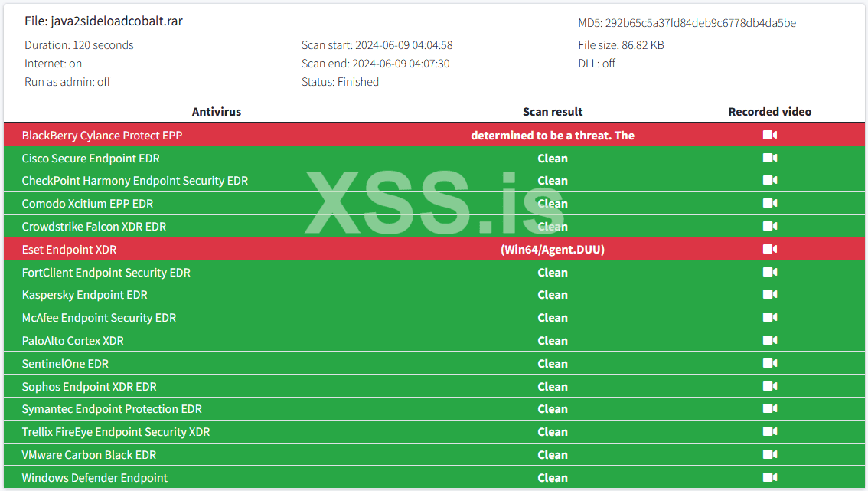Click Clean result for Sophos Endpoint XDR
The width and height of the screenshot is (868, 491).
(553, 387)
